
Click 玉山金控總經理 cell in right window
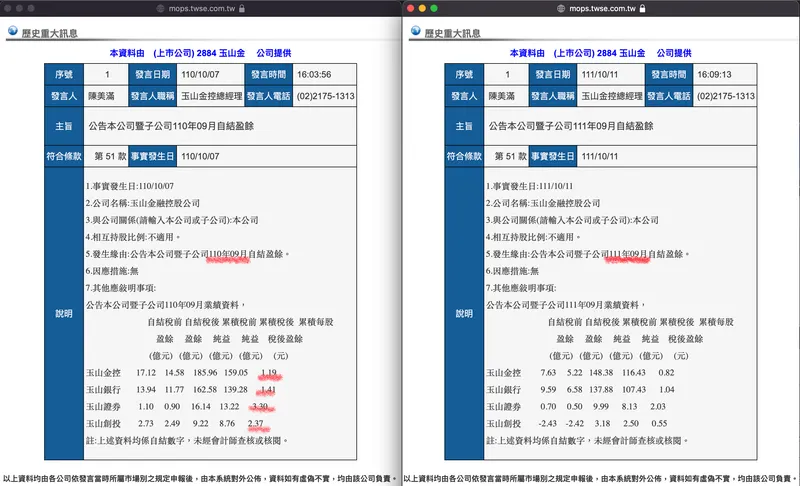point(611,96)
